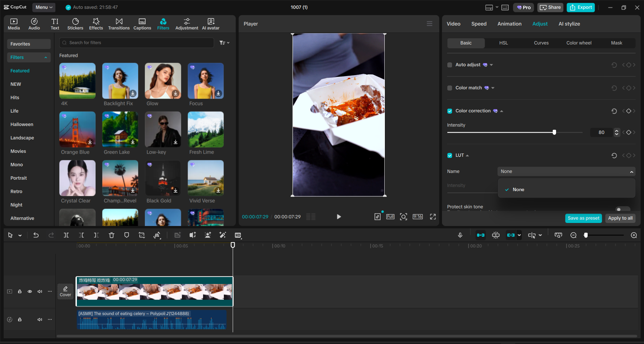
Task: Switch to the HSL tab
Action: point(503,43)
